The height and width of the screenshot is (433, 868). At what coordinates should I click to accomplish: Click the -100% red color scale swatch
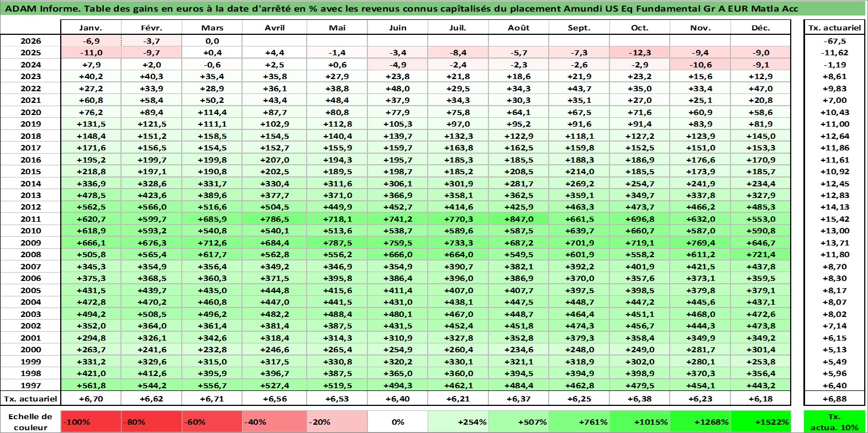coord(91,422)
